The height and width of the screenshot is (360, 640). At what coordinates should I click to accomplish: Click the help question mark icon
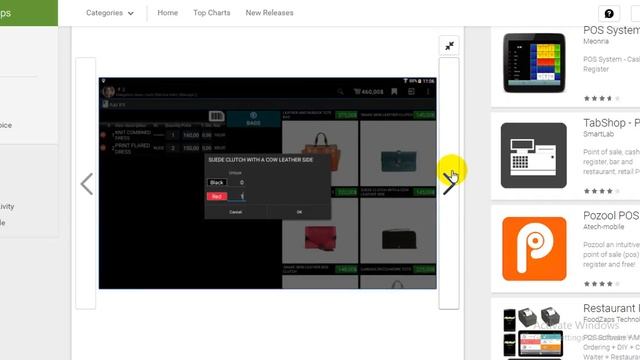coord(609,13)
